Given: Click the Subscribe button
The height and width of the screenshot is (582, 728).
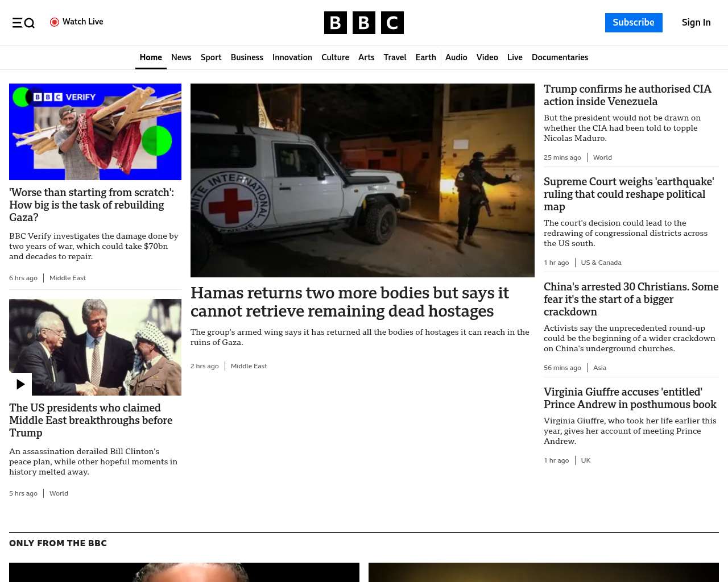Looking at the screenshot, I should [x=633, y=23].
